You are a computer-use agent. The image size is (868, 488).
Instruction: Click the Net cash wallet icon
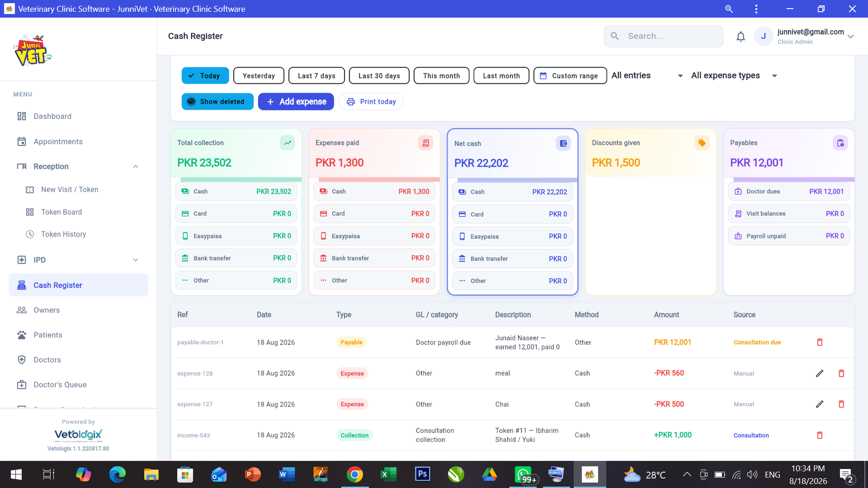pos(563,144)
